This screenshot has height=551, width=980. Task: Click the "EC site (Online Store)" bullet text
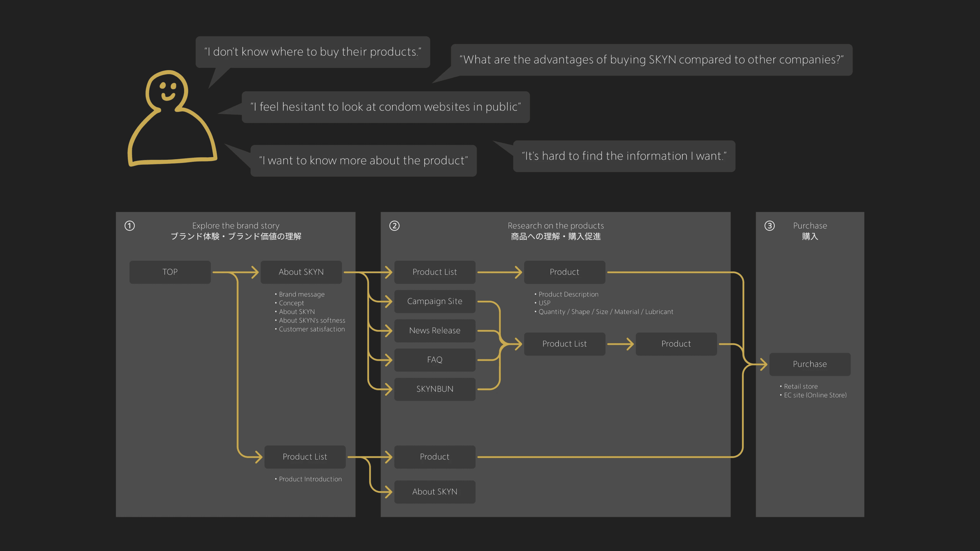point(815,395)
